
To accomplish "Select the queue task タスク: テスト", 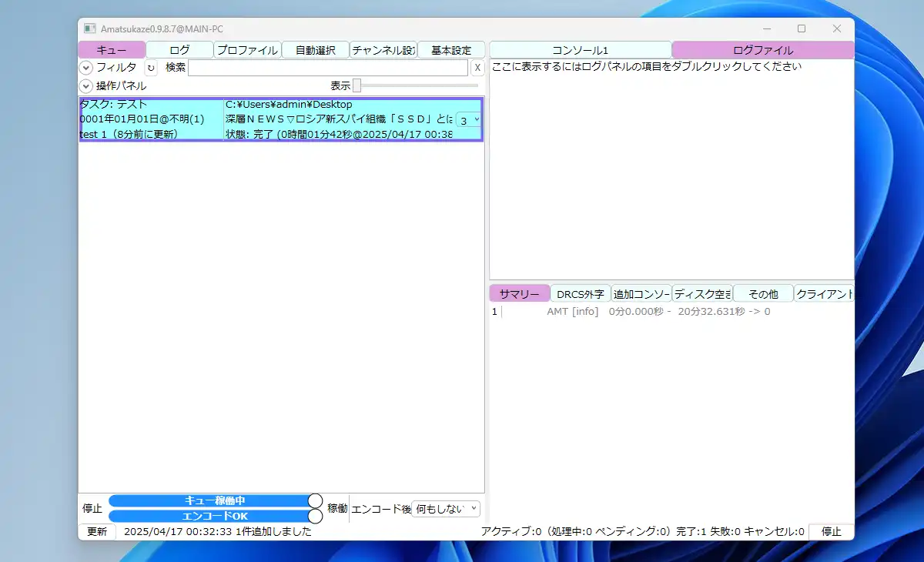I will [x=281, y=119].
